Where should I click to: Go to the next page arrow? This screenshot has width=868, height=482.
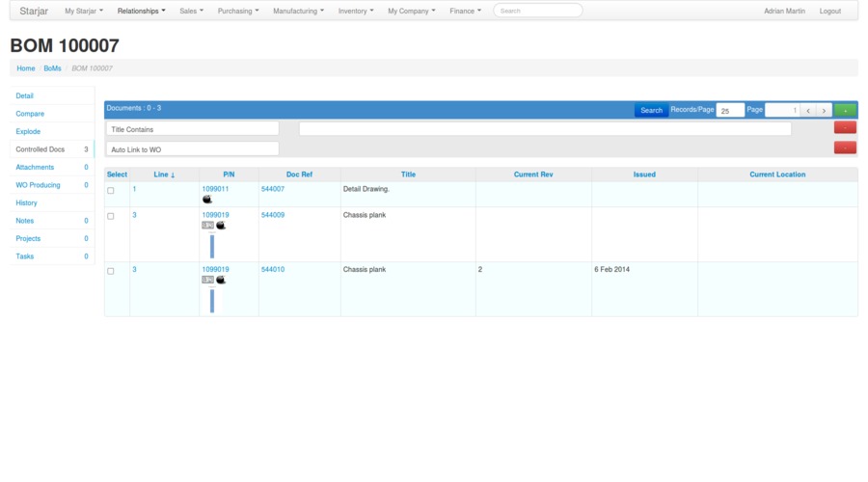tap(824, 110)
